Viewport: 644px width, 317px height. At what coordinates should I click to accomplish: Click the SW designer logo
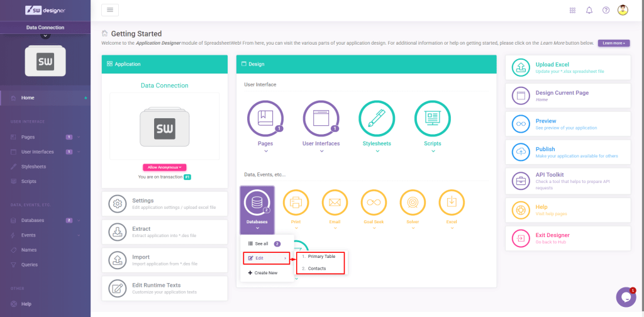[x=45, y=10]
